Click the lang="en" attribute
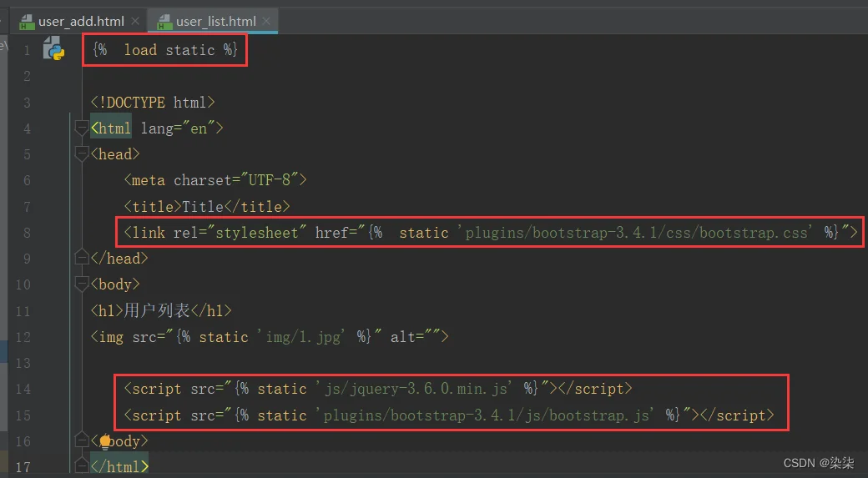 [178, 128]
